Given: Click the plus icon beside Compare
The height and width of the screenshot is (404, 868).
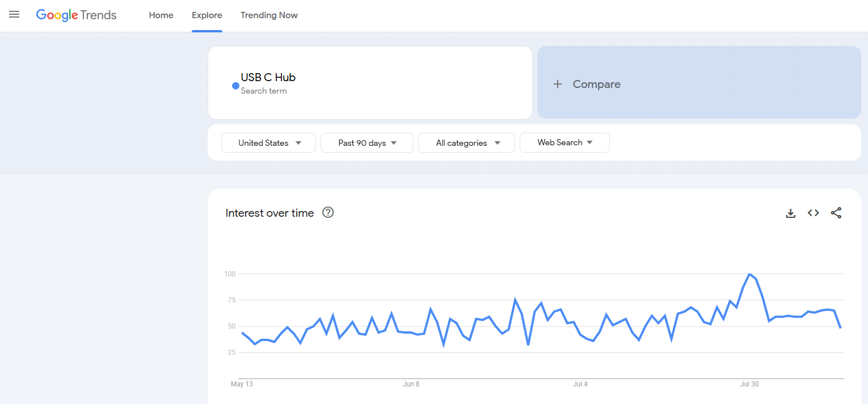Looking at the screenshot, I should pyautogui.click(x=558, y=84).
